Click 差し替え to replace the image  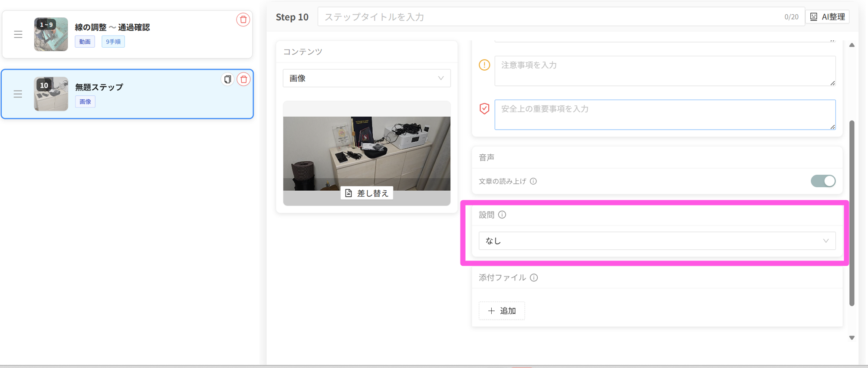point(367,193)
